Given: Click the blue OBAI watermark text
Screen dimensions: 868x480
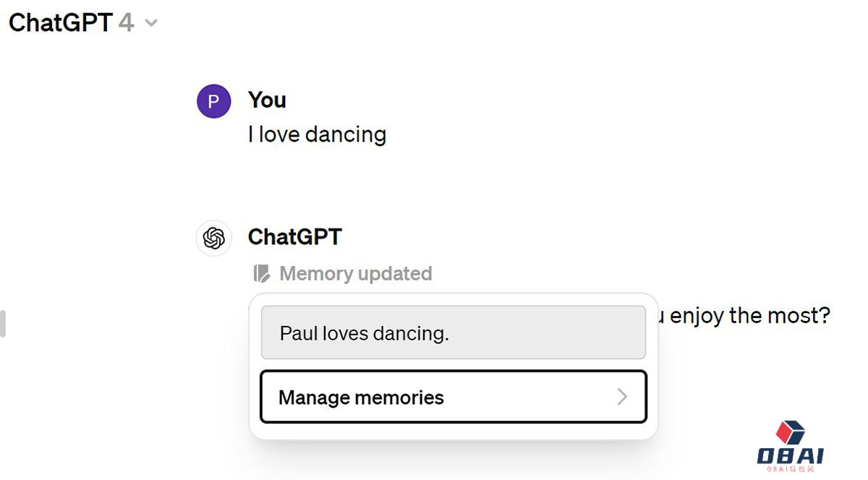Looking at the screenshot, I should [x=790, y=456].
